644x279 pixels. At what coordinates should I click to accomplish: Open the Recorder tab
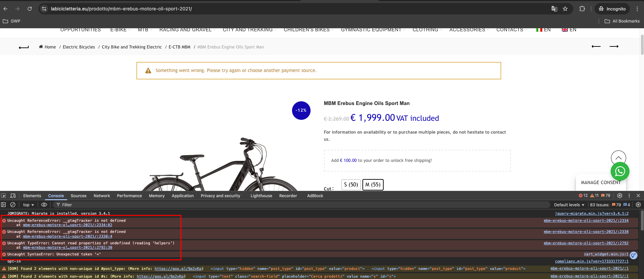pyautogui.click(x=288, y=196)
